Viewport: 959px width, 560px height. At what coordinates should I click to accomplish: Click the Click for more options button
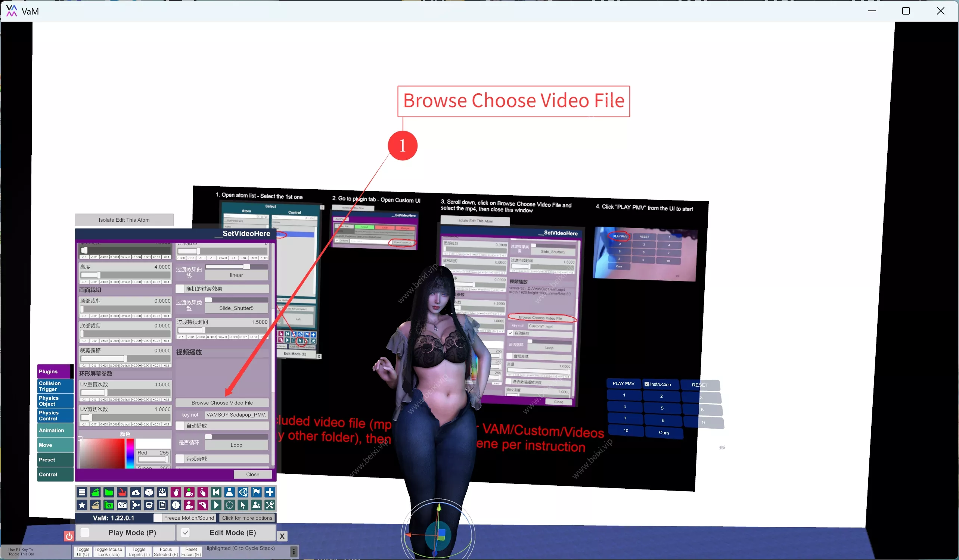click(247, 518)
